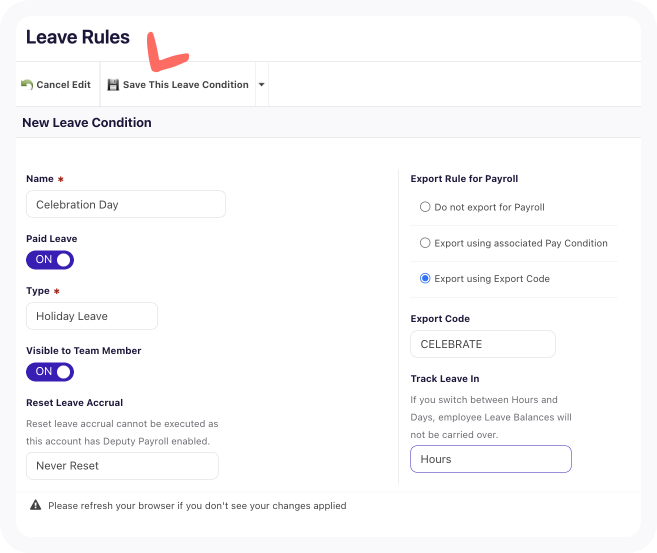Click the warning triangle icon
The height and width of the screenshot is (553, 657).
pyautogui.click(x=36, y=505)
